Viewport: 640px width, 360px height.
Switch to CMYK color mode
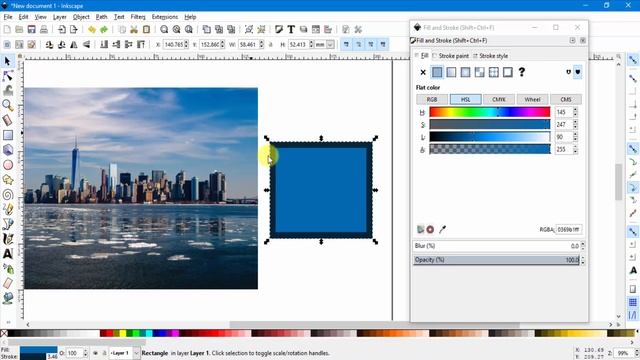[x=499, y=100]
